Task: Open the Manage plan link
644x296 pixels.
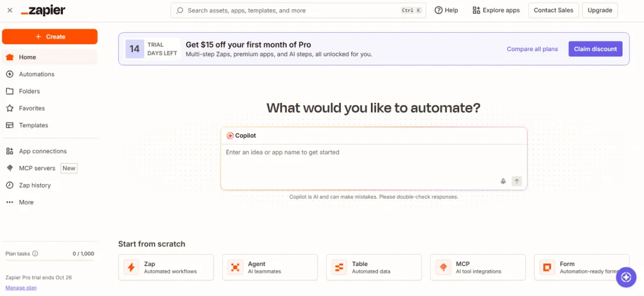Action: coord(21,288)
